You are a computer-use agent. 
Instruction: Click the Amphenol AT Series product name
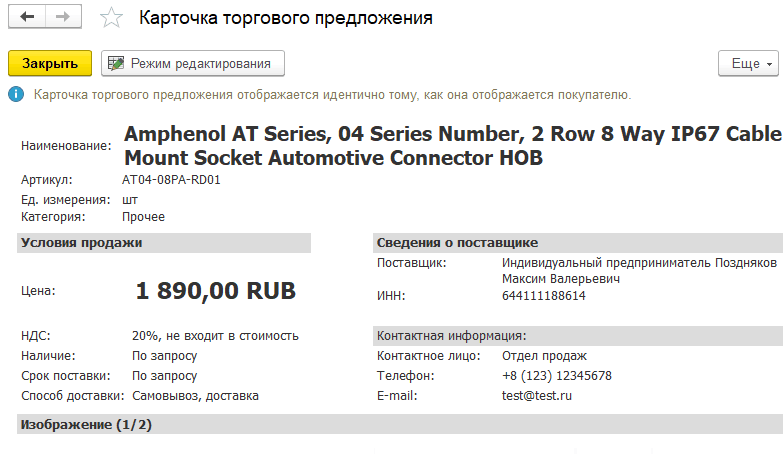pyautogui.click(x=451, y=146)
